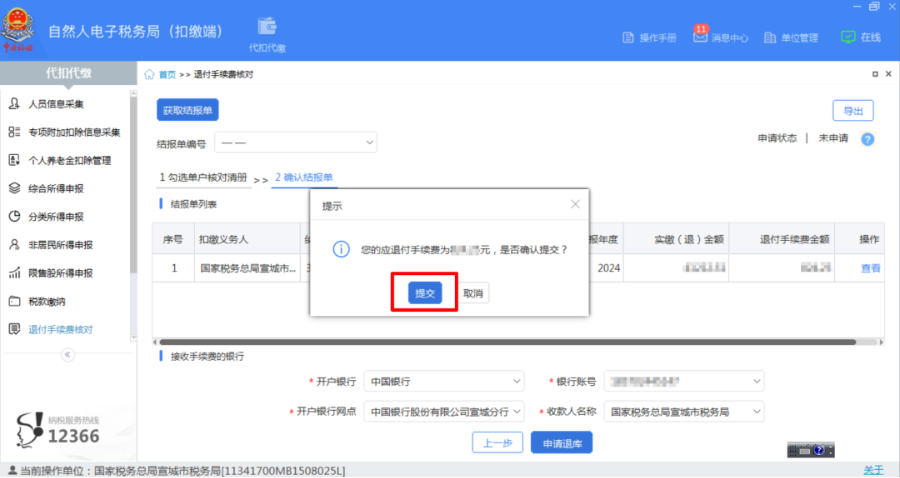Maximize the 退付手续费核对 inner panel

[875, 74]
